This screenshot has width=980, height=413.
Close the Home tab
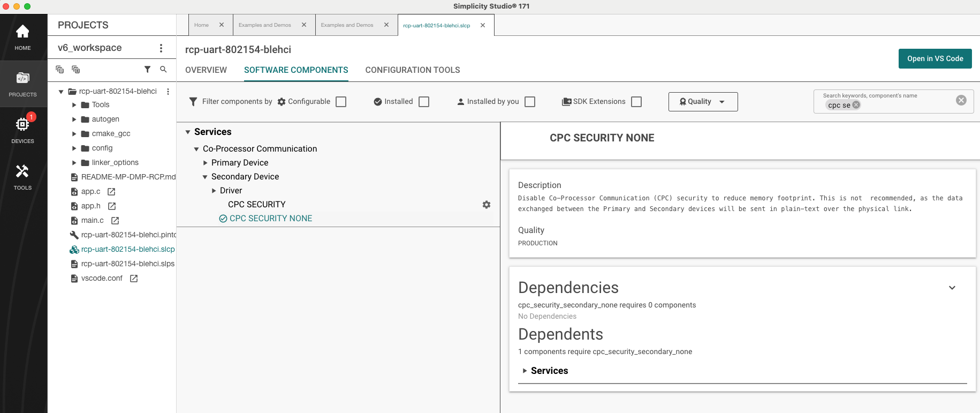pyautogui.click(x=222, y=25)
